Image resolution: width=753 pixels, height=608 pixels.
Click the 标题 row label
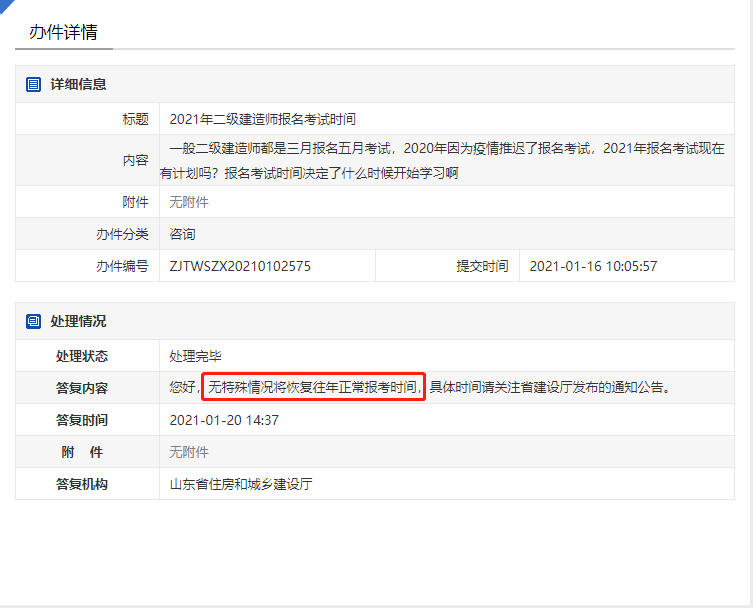pos(135,119)
